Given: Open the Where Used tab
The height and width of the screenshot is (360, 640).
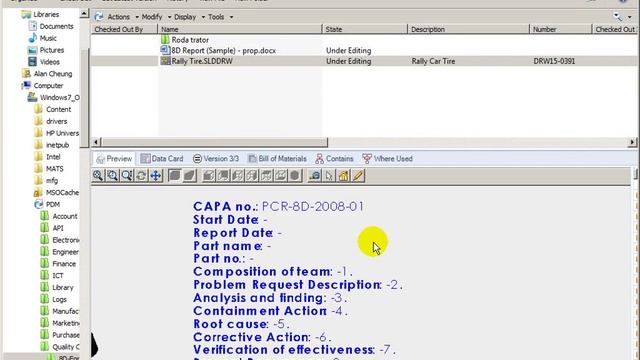Looking at the screenshot, I should pyautogui.click(x=387, y=159).
